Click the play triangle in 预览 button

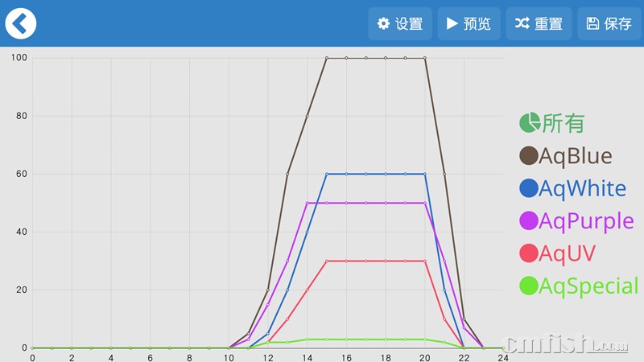coord(452,23)
